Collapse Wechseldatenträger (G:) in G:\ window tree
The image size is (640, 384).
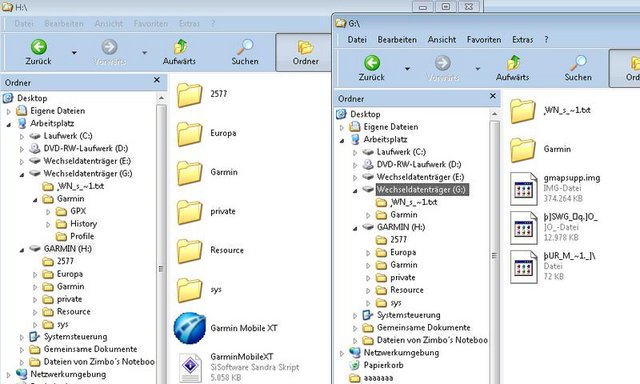click(355, 191)
